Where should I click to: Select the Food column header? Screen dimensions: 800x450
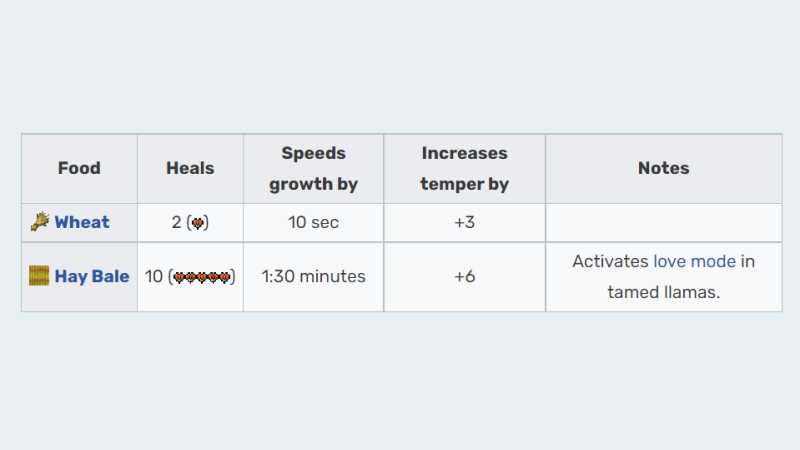click(x=79, y=168)
